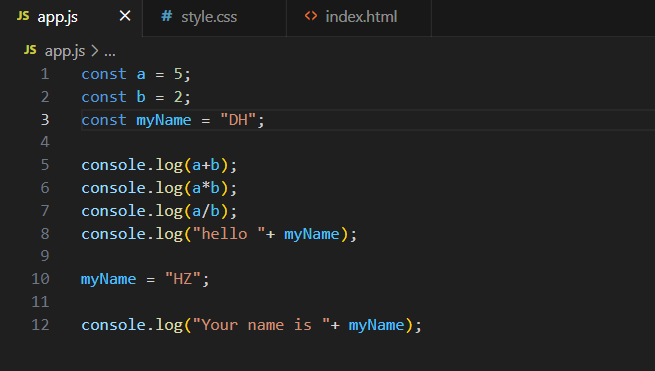This screenshot has height=371, width=655.
Task: Click the 'console.log(a+b);' statement
Action: pos(159,165)
